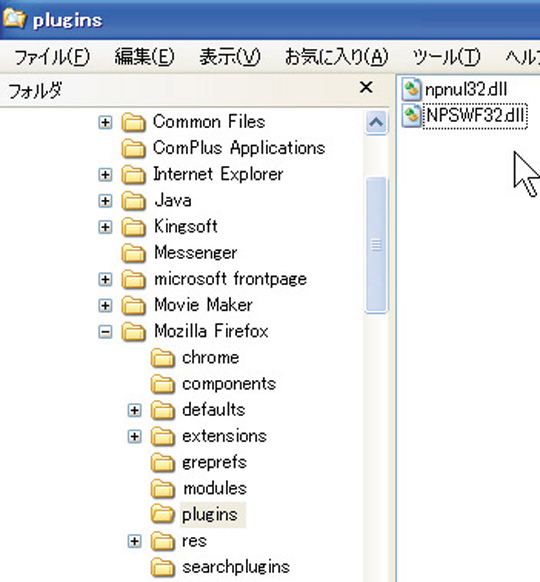Click the searchplugins folder icon
Screen dimensions: 540x582
pos(163,567)
